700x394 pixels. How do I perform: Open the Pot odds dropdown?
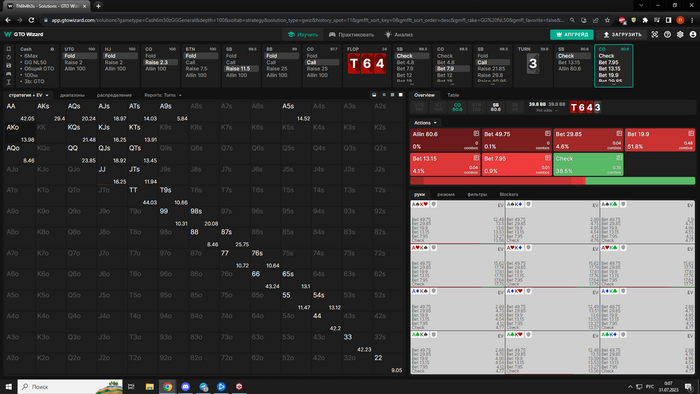pos(546,110)
